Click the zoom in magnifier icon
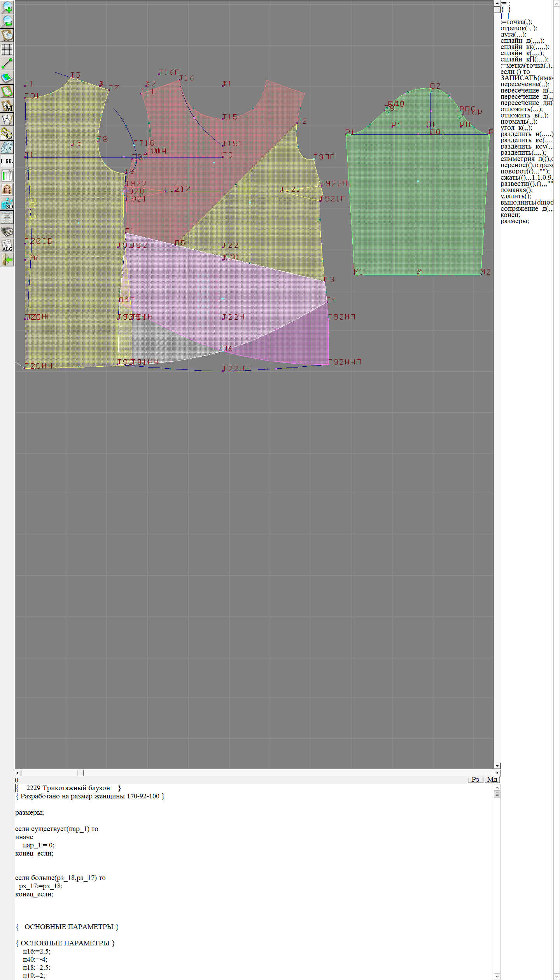 [x=7, y=7]
